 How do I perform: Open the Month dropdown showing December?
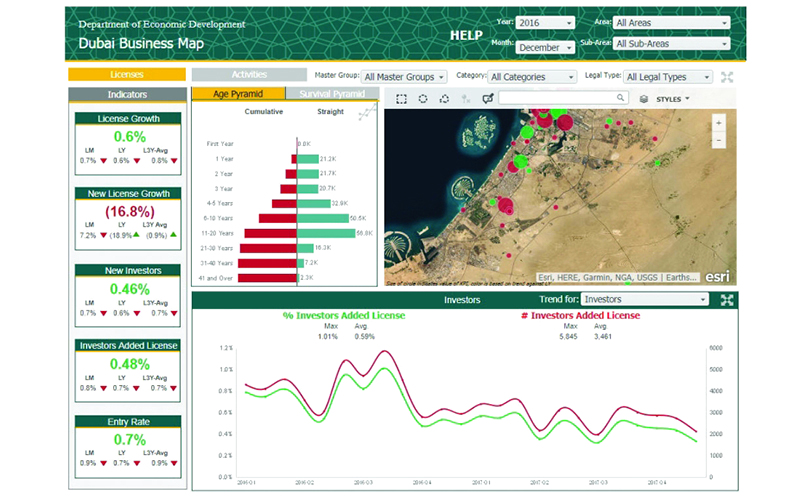click(545, 47)
